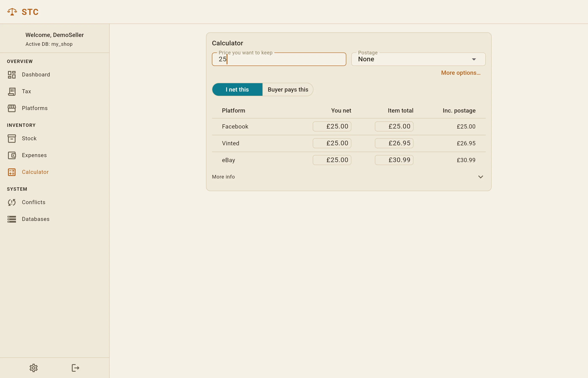Click the Databases storage icon
The width and height of the screenshot is (588, 378).
[x=12, y=219]
